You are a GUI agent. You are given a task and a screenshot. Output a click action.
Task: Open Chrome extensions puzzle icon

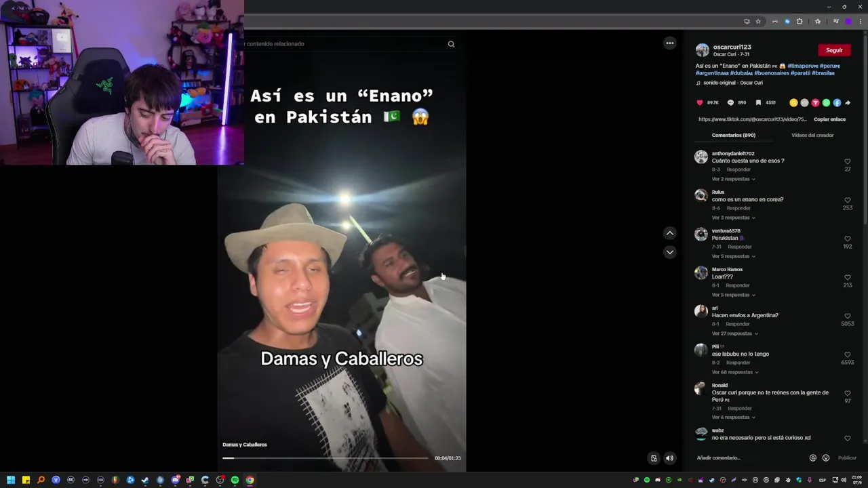tap(800, 22)
